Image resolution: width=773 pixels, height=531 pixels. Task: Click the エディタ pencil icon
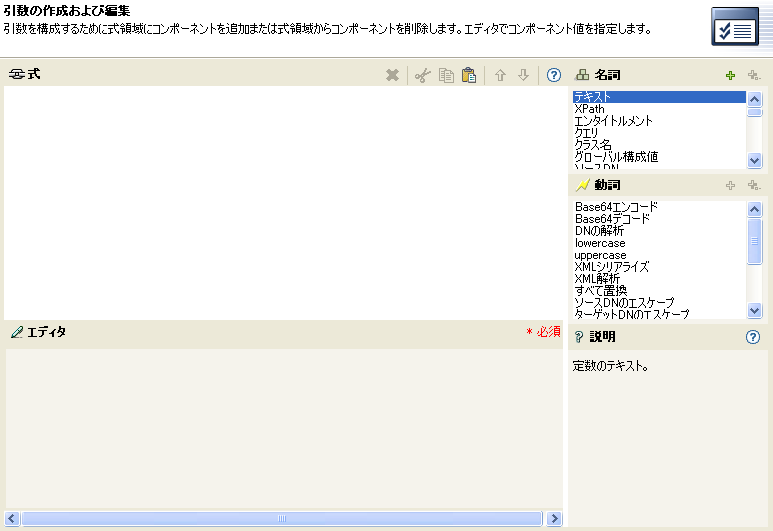(17, 332)
